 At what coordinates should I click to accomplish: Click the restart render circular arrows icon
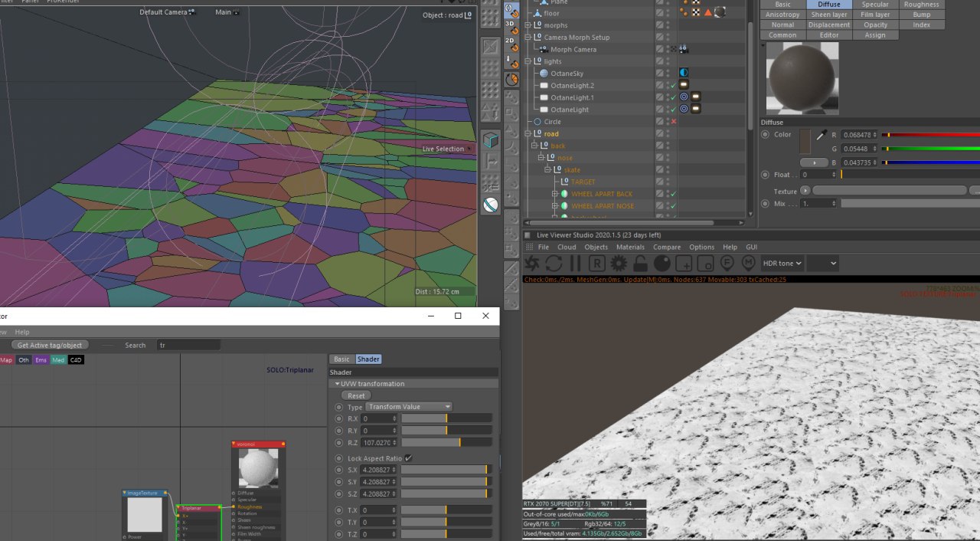point(554,264)
